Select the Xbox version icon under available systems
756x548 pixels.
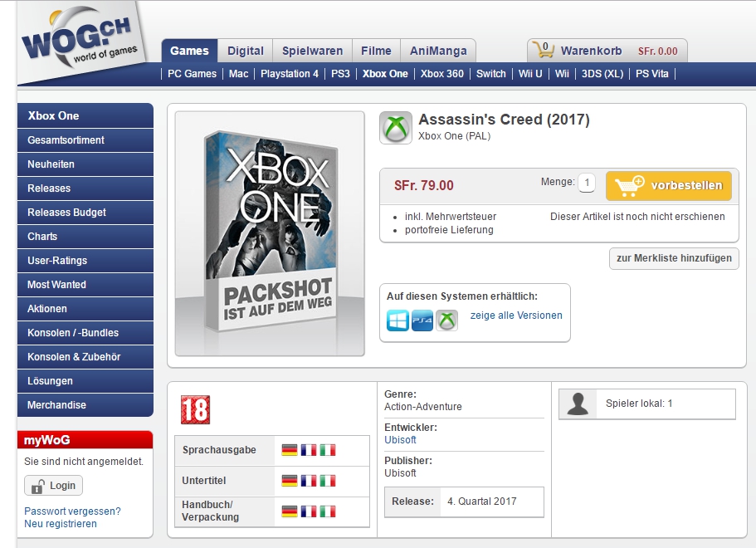(x=447, y=320)
